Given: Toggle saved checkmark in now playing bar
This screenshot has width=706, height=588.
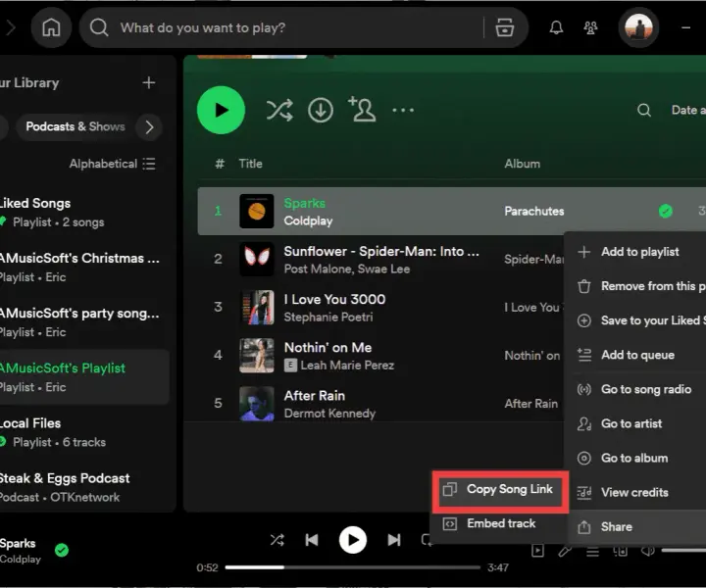Looking at the screenshot, I should coord(61,550).
